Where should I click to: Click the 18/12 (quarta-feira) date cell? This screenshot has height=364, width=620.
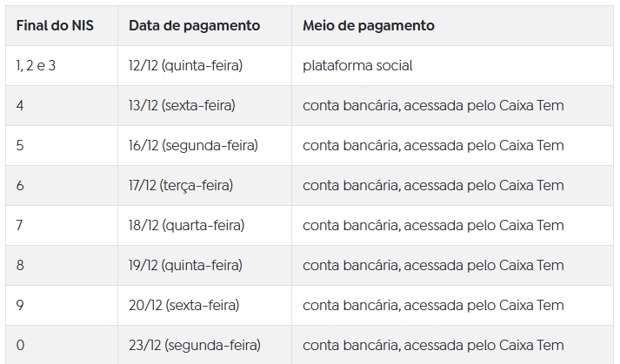coord(186,226)
